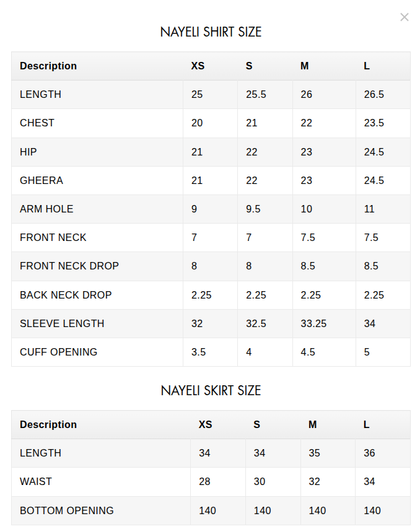The image size is (420, 529).
Task: Click SLEEVE LENGTH value 33.25
Action: click(x=313, y=323)
